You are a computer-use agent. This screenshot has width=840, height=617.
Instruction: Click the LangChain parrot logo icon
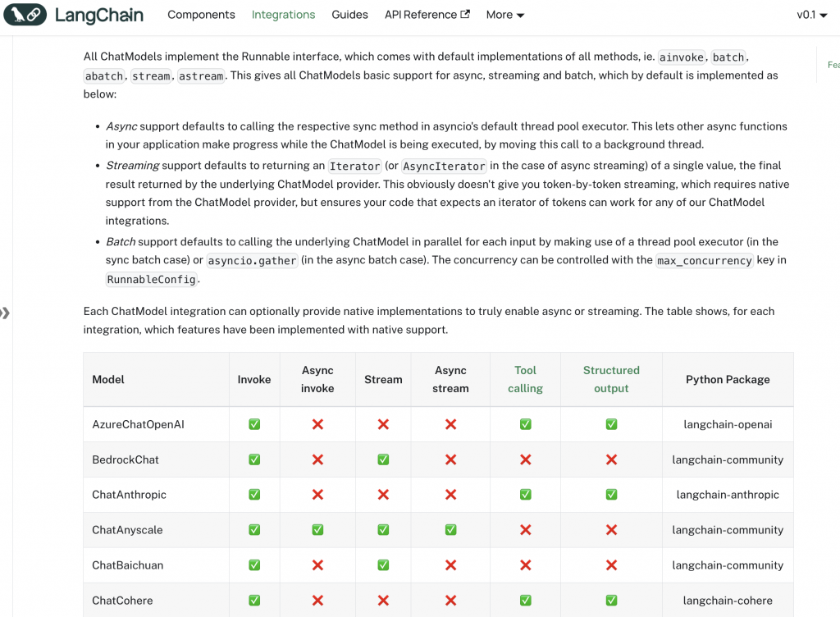(25, 15)
